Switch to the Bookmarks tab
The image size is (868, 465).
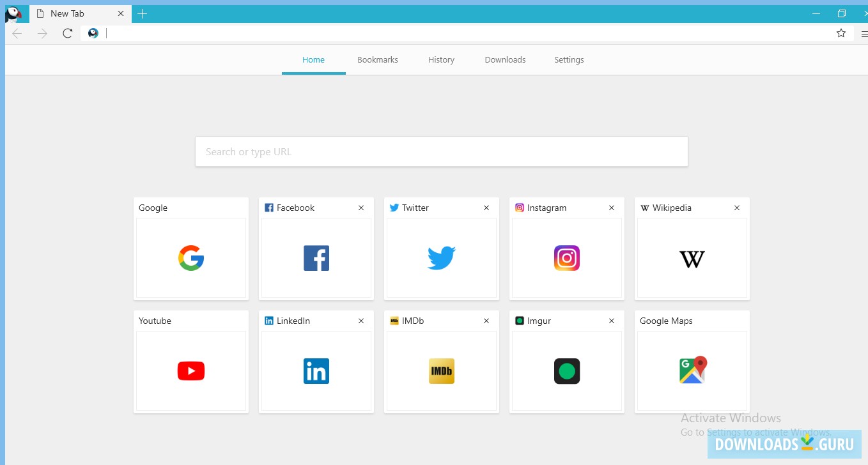(x=378, y=60)
